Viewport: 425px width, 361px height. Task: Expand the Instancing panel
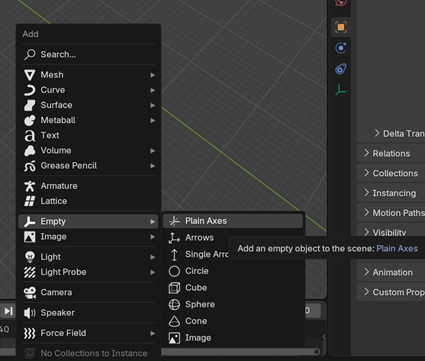coord(391,193)
